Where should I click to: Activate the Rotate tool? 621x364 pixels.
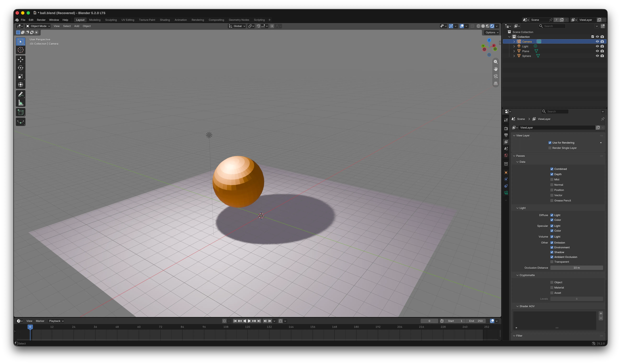pyautogui.click(x=21, y=68)
